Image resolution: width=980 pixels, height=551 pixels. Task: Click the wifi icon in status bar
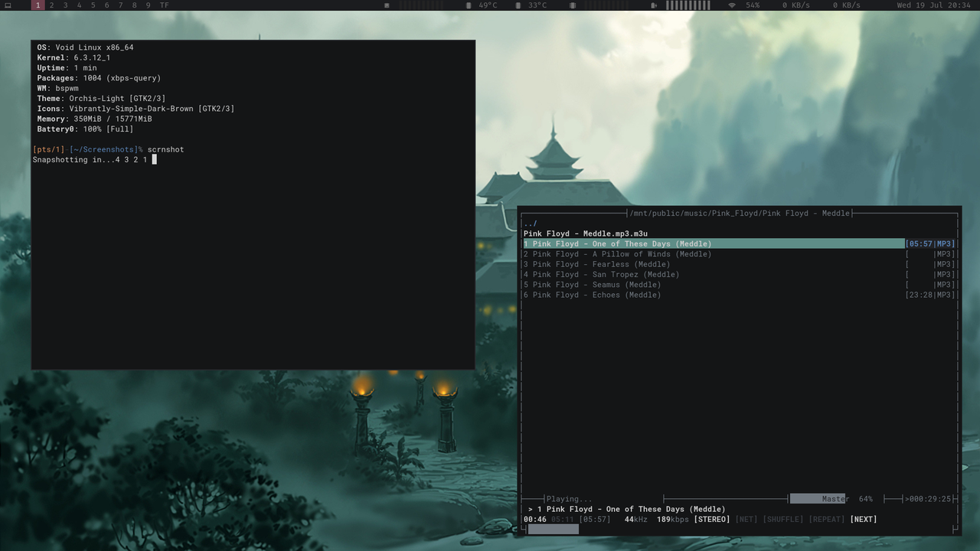[x=732, y=5]
